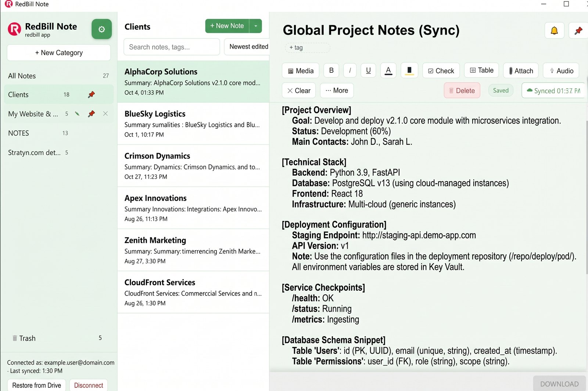
Task: Toggle bold formatting
Action: coord(331,71)
